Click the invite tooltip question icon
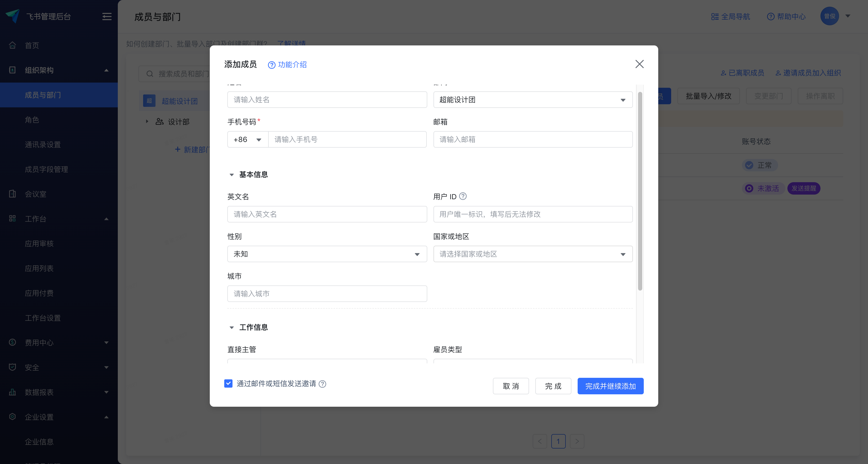 click(322, 384)
